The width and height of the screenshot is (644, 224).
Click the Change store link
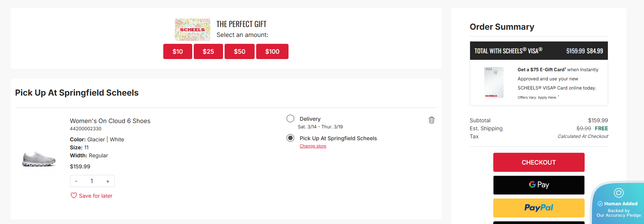click(313, 146)
